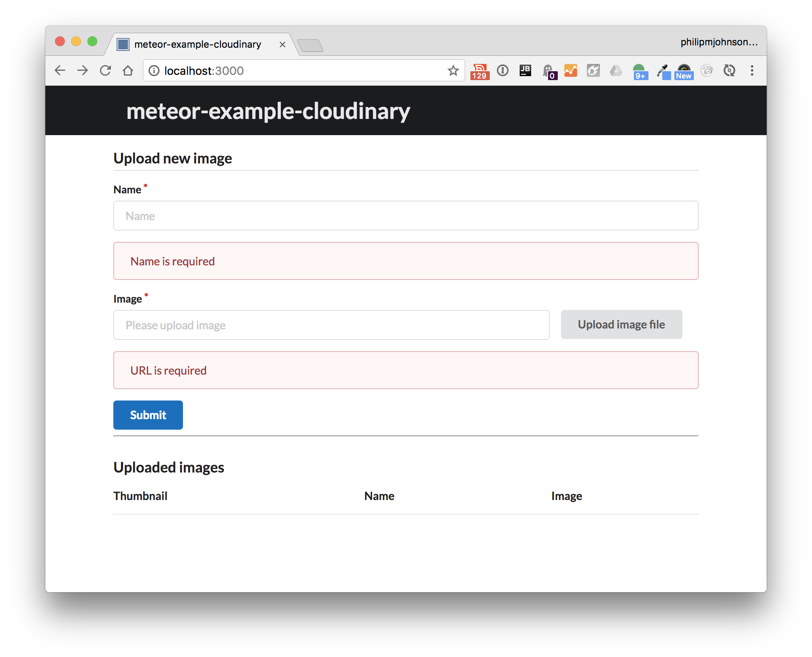
Task: Open the Ghostery ghost extension
Action: [x=548, y=71]
